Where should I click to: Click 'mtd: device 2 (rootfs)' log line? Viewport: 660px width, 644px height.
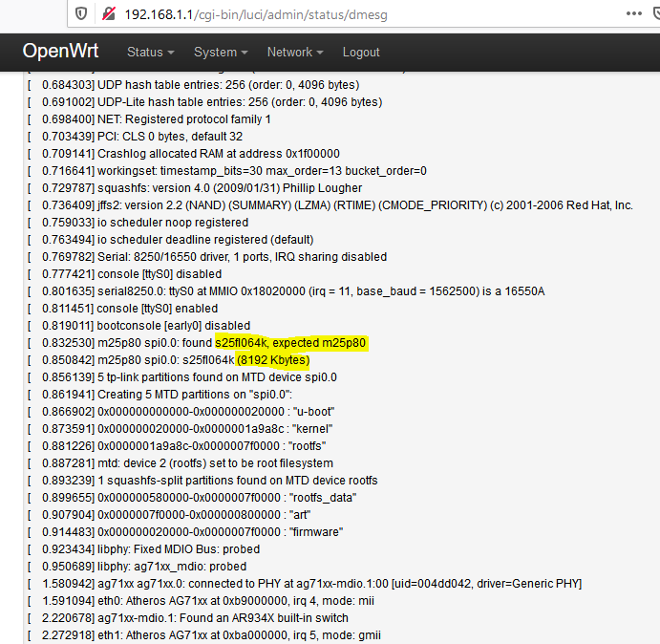coord(181,463)
